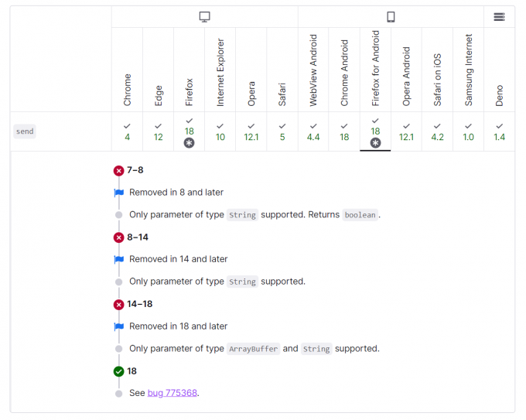526x420 pixels.
Task: Click the red X icon beside 7–8
Action: pos(119,171)
